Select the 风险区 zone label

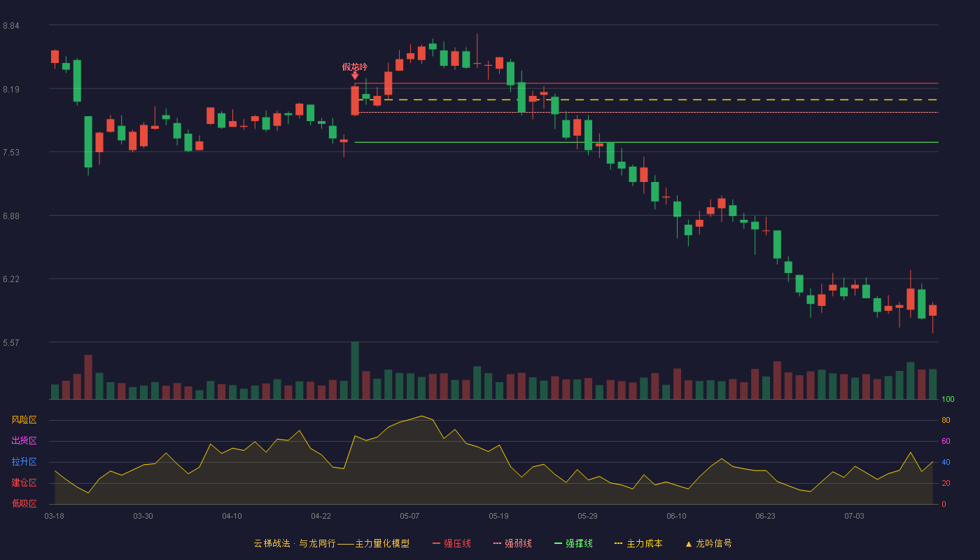[x=24, y=420]
